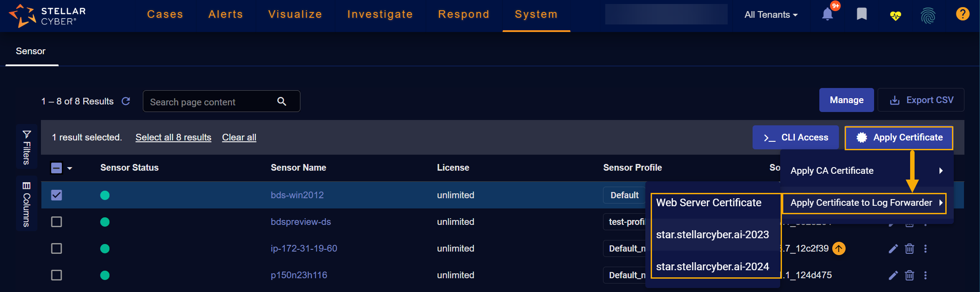Image resolution: width=980 pixels, height=292 pixels.
Task: Open the Investigate menu
Action: point(380,14)
